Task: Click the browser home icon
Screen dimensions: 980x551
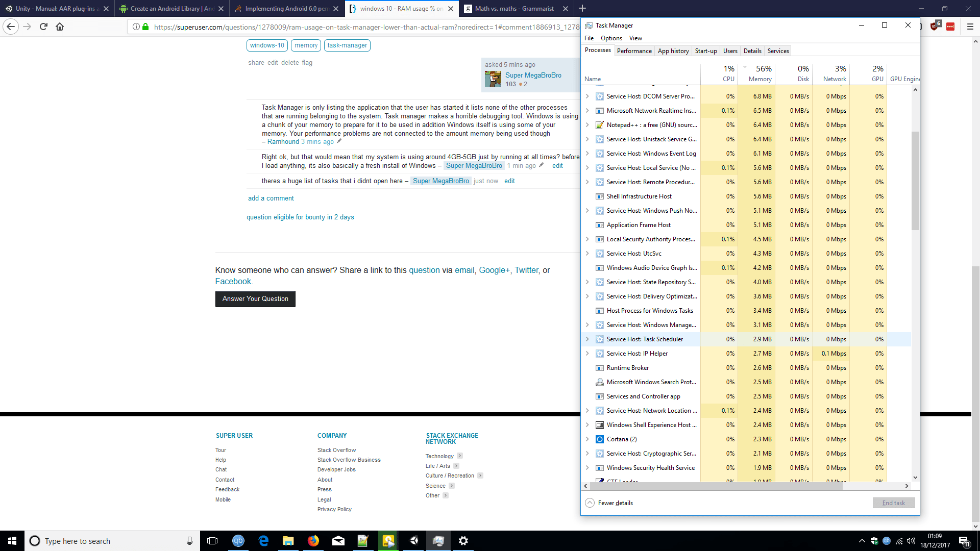Action: (x=60, y=27)
